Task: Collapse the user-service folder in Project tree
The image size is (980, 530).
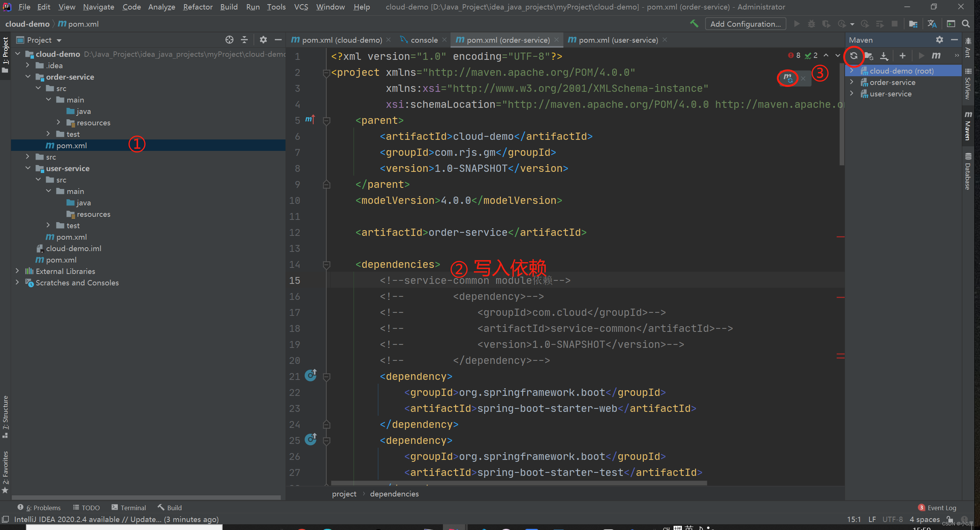Action: pyautogui.click(x=28, y=168)
